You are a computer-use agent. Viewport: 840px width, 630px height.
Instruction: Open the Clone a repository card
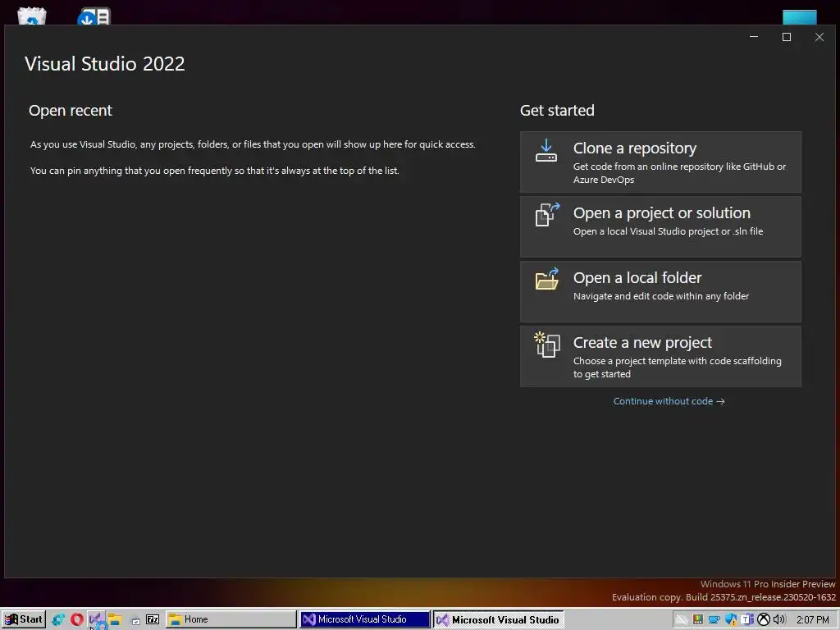tap(660, 162)
